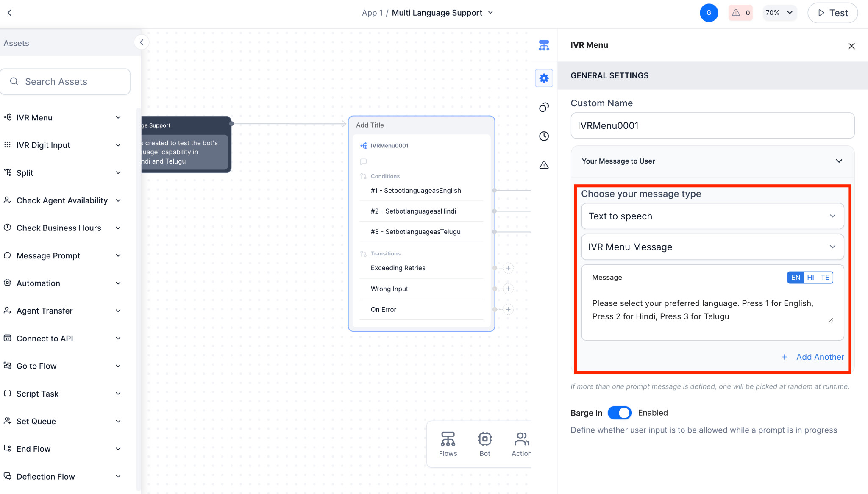Open the warning triangle icon in side toolbar
This screenshot has height=494, width=868.
pos(544,165)
